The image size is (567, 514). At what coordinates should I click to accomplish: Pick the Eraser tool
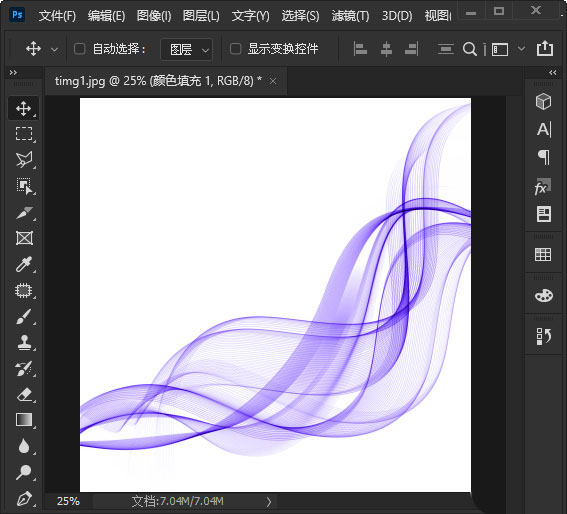[x=24, y=394]
